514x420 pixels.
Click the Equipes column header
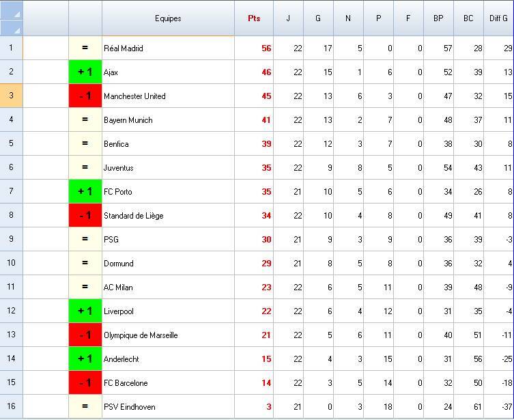[x=168, y=18]
